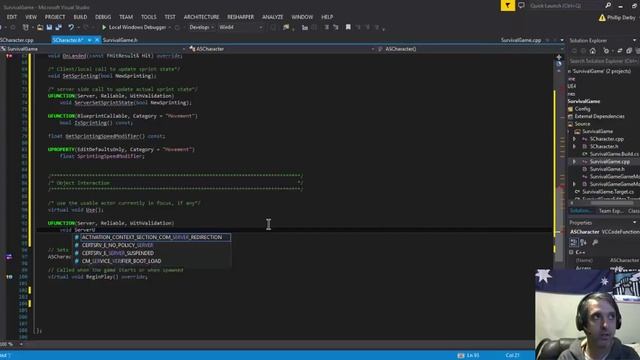The width and height of the screenshot is (640, 360).
Task: Select the Config folder in Solution Explorer
Action: 582,109
